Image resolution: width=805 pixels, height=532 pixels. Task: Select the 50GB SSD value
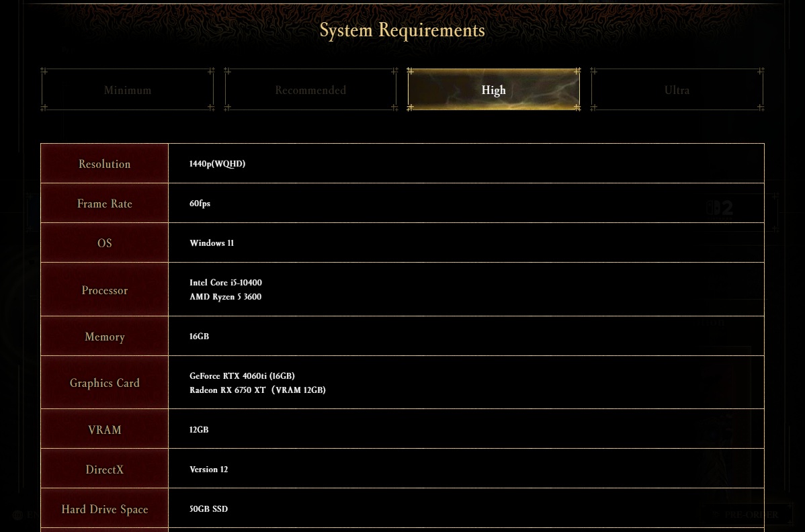[208, 509]
